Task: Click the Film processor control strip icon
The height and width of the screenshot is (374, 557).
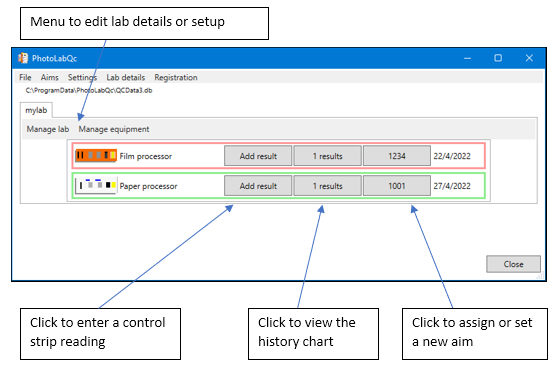Action: point(96,156)
